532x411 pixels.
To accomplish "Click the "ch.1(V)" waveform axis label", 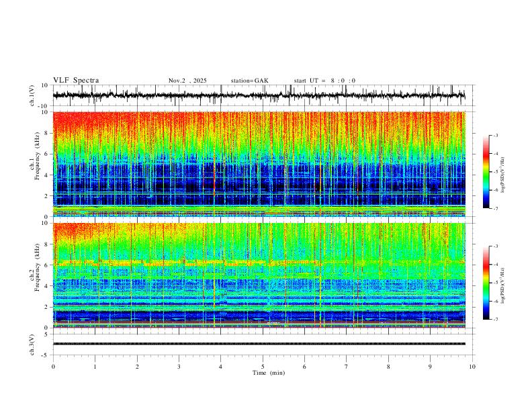I will [x=32, y=95].
